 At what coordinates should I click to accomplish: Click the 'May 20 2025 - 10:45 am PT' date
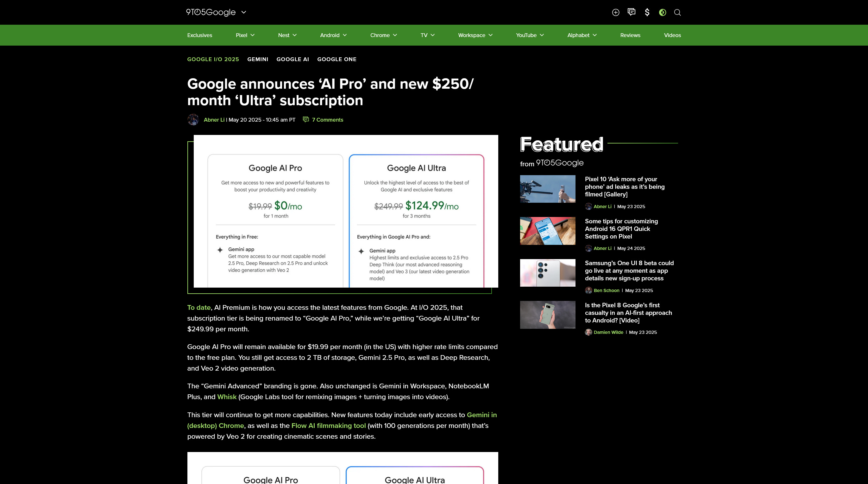click(x=262, y=120)
